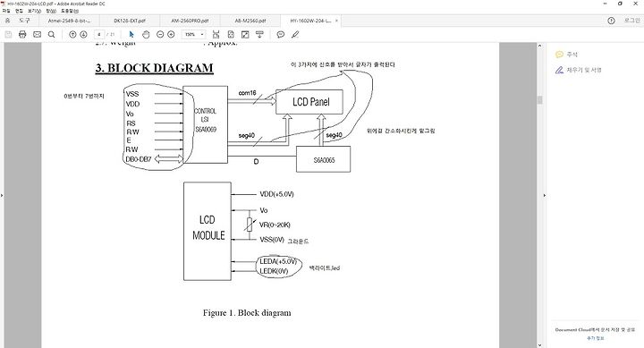The image size is (644, 348).
Task: Enter full screen mode icon
Action: pyautogui.click(x=245, y=35)
